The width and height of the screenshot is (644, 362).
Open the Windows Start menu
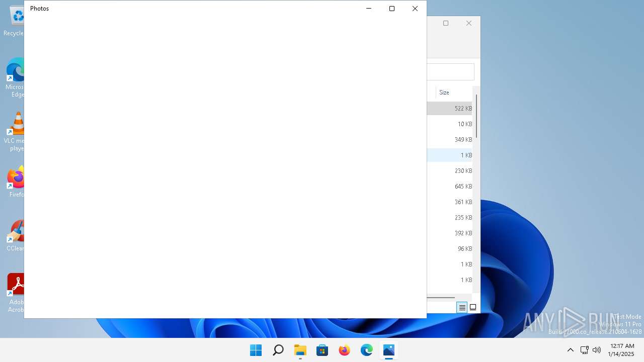point(256,350)
